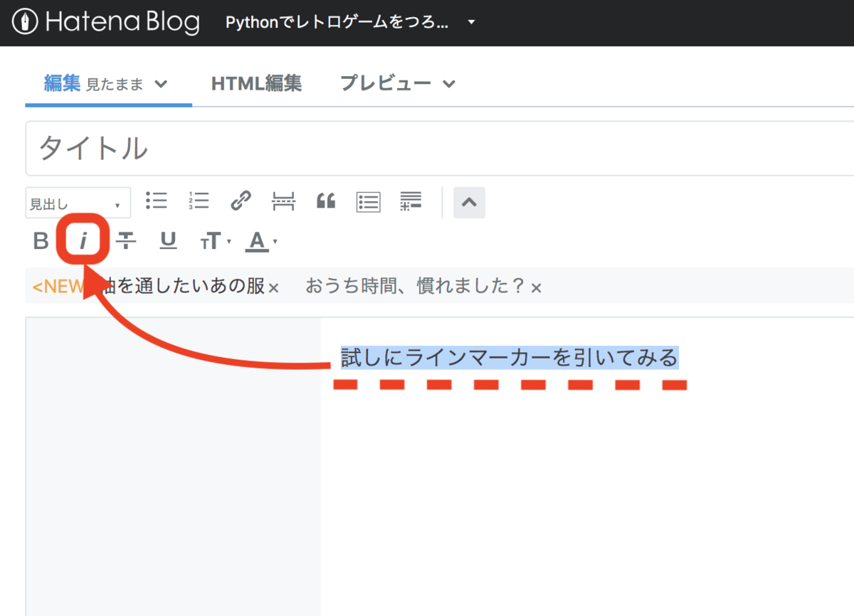Switch to the HTML編集 tab

(256, 83)
